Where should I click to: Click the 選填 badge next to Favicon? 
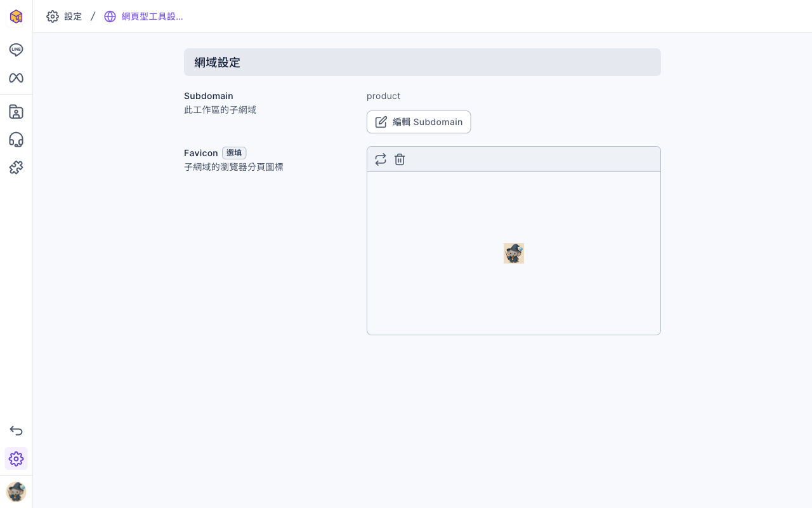[x=234, y=153]
